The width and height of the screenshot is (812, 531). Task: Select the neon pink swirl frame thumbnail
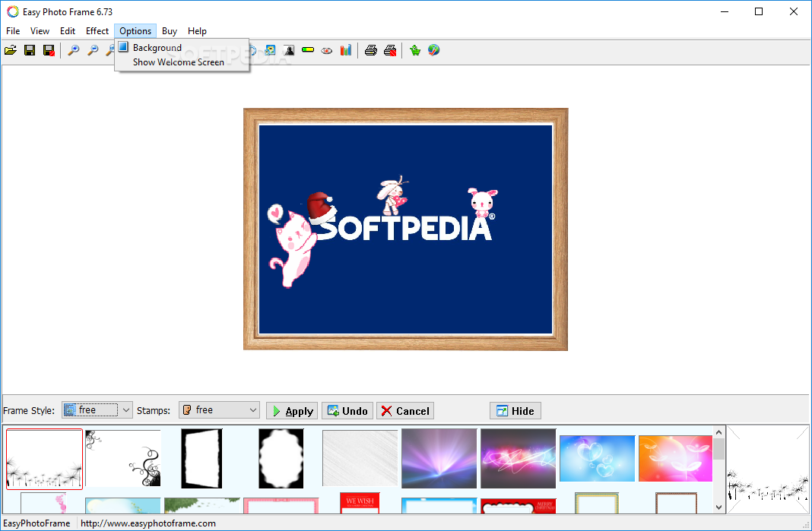(x=518, y=459)
